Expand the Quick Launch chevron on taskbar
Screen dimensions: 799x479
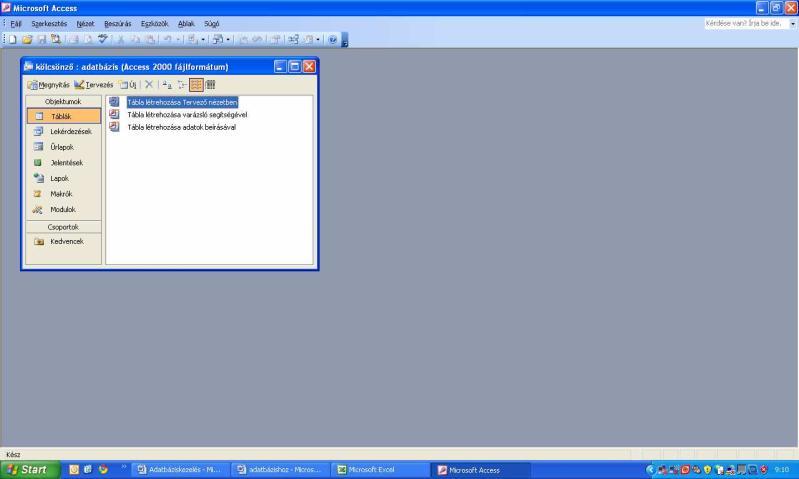[x=123, y=466]
